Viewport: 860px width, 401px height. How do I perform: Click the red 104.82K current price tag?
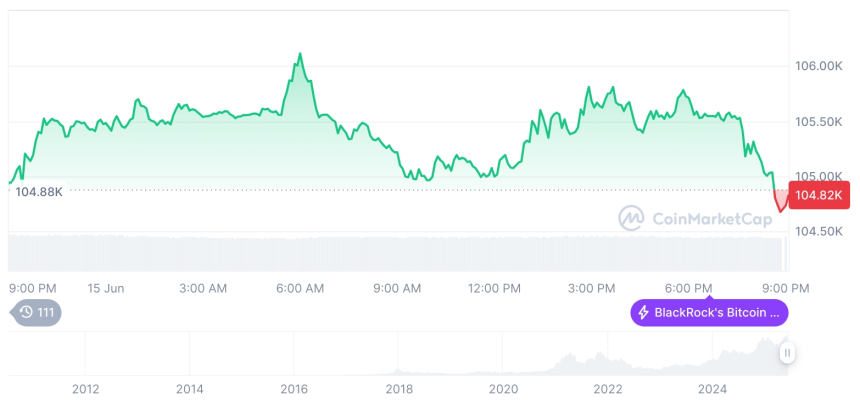pos(820,196)
